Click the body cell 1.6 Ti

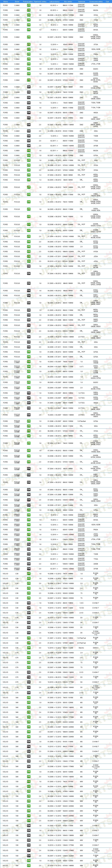click(x=81, y=367)
